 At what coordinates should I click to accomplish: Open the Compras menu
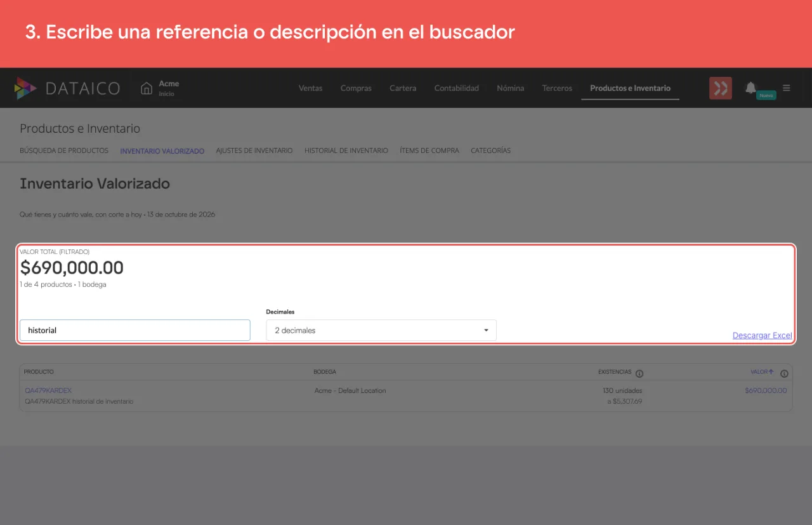356,88
